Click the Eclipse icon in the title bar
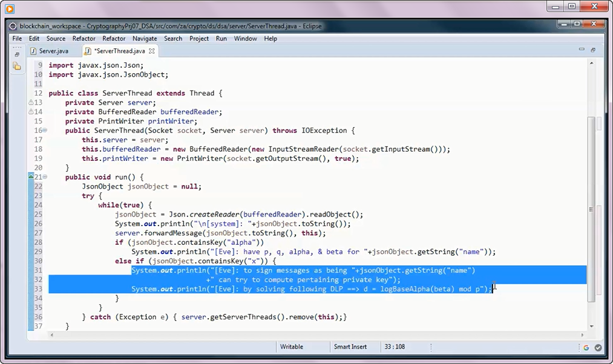This screenshot has width=613, height=364. (13, 26)
